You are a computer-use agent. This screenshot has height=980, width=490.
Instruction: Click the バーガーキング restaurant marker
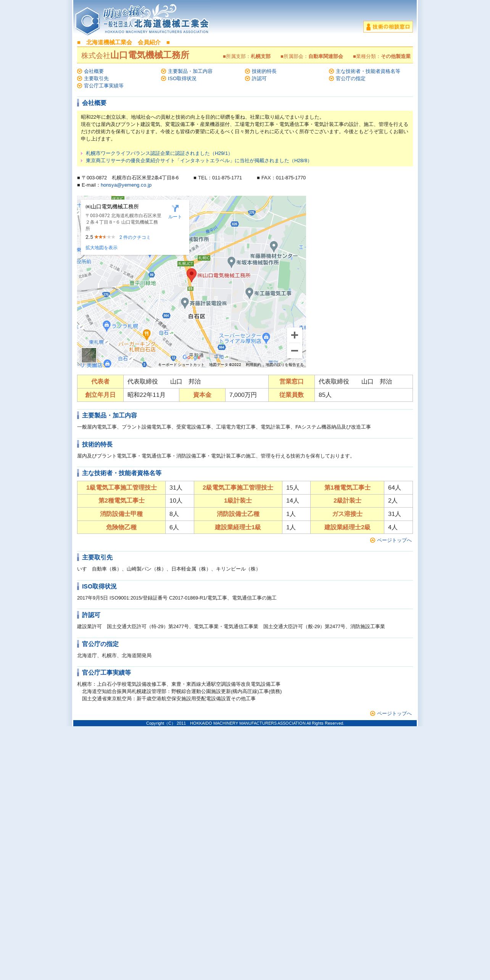147,335
